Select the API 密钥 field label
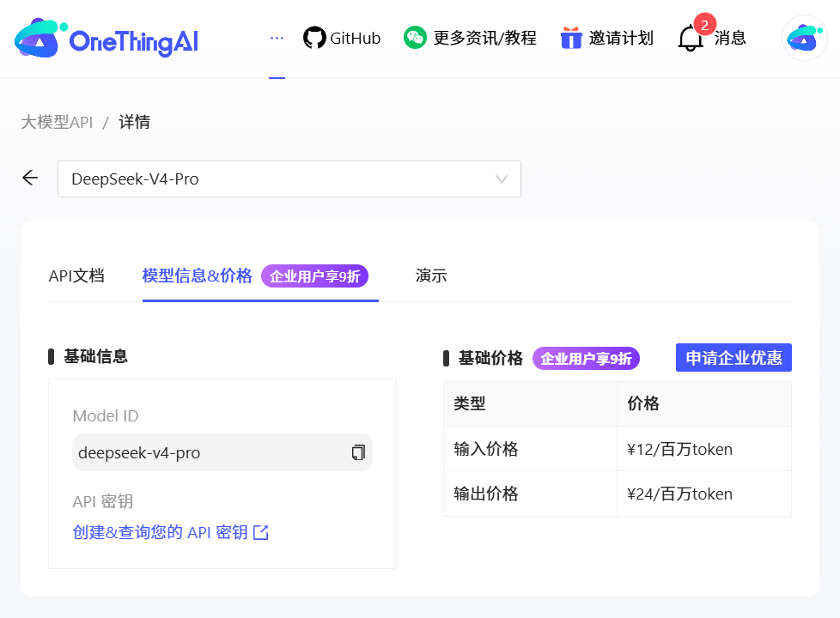This screenshot has width=840, height=618. coord(103,501)
